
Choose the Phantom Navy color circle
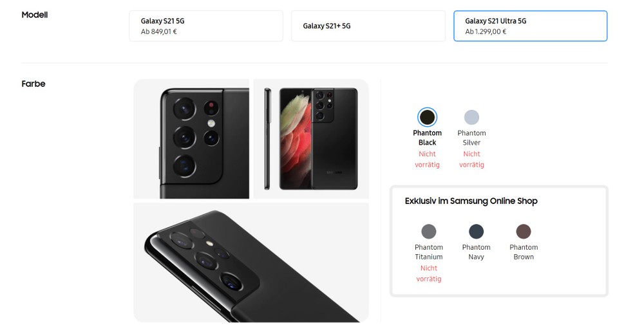[x=476, y=232]
